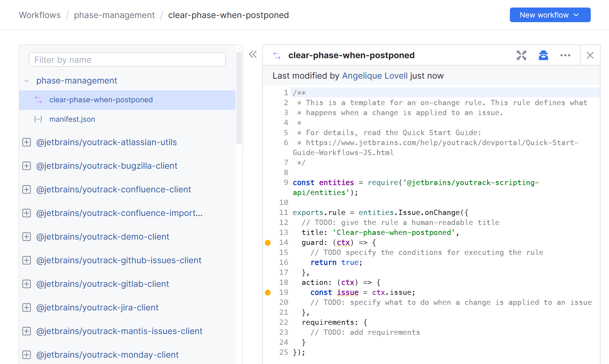Click the 'exports.rule' code line
The width and height of the screenshot is (609, 364).
pos(380,212)
